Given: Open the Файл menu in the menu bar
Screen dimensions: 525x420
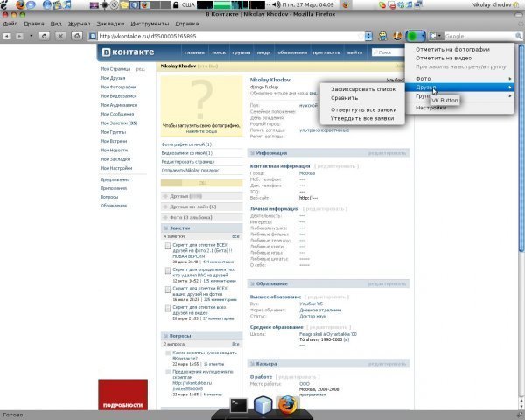Looking at the screenshot, I should click(10, 24).
